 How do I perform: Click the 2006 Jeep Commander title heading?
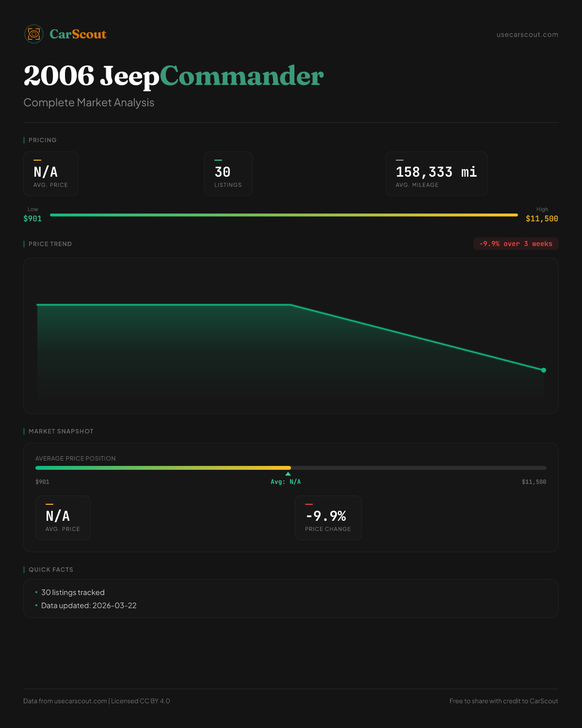pos(173,76)
